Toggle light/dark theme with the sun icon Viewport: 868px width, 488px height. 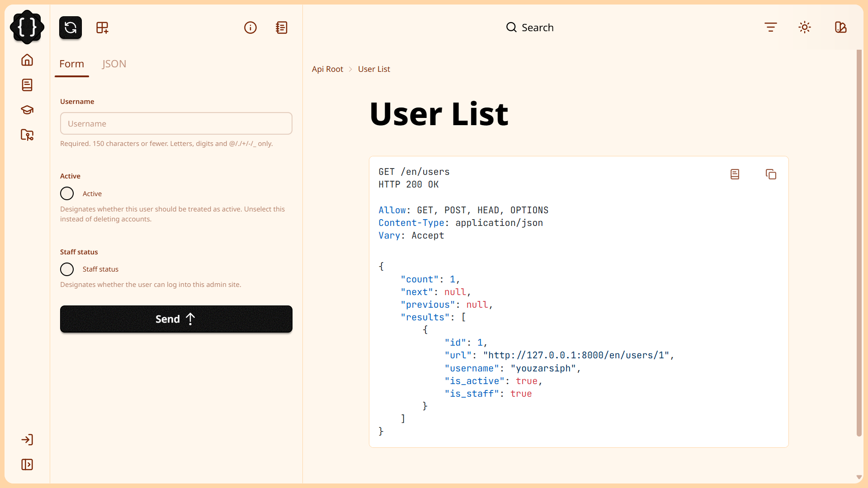pos(805,27)
